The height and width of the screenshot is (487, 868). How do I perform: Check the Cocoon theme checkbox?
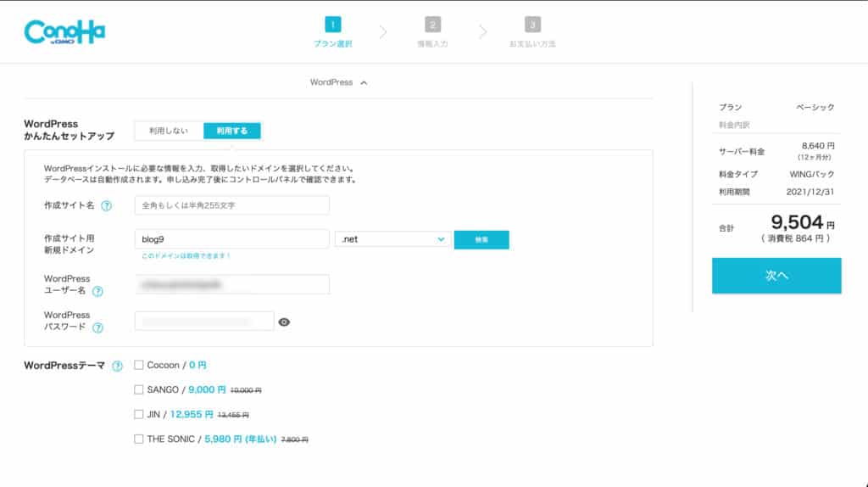pyautogui.click(x=138, y=365)
